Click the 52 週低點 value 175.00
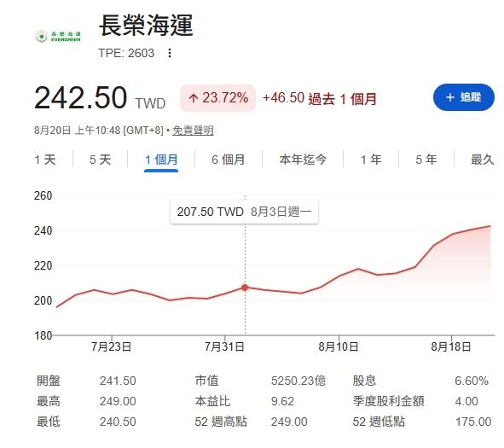Screen dimensions: 504x448 pyautogui.click(x=473, y=422)
